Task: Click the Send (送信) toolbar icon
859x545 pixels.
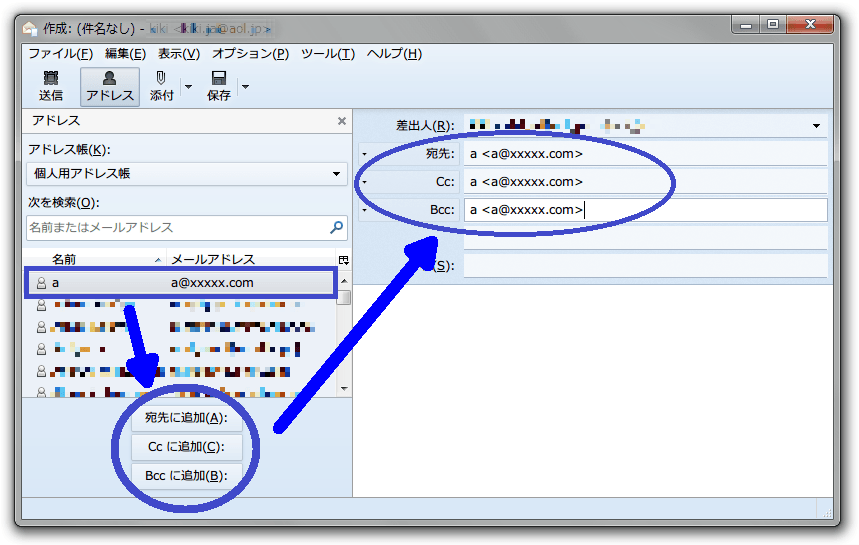Action: [50, 86]
